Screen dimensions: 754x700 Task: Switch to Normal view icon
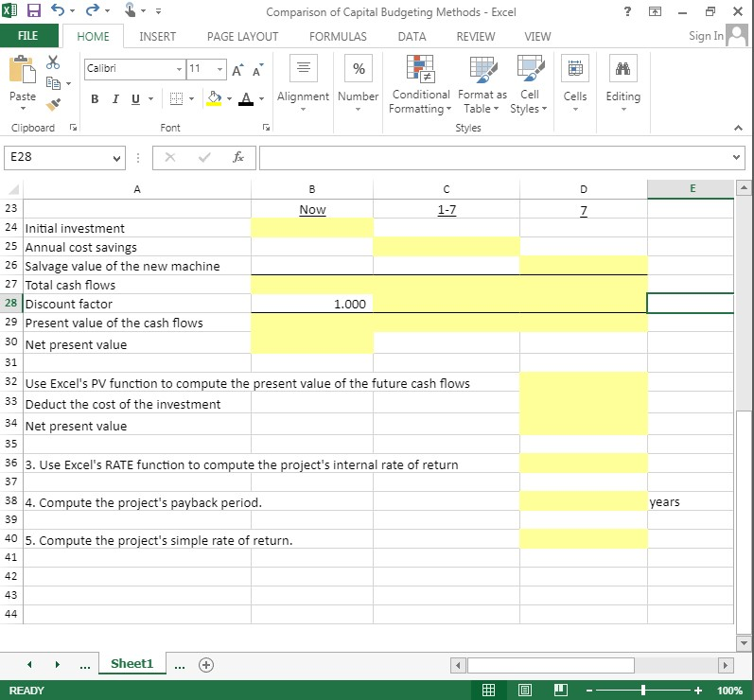coord(488,691)
